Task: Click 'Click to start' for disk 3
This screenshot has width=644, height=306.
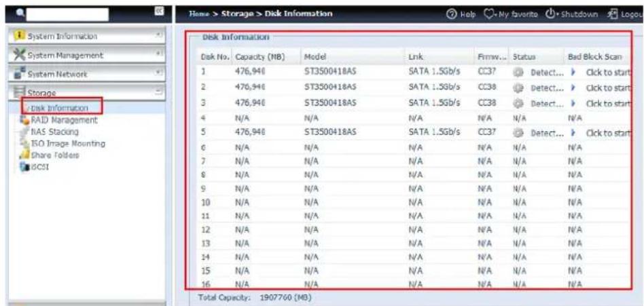Action: coord(607,103)
